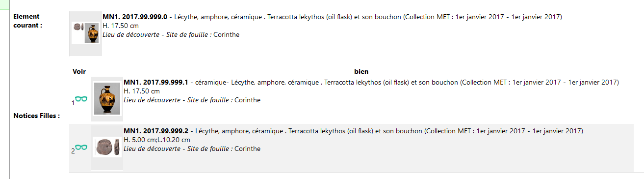
Task: Click the current element's combined thumbnail image
Action: [85, 33]
